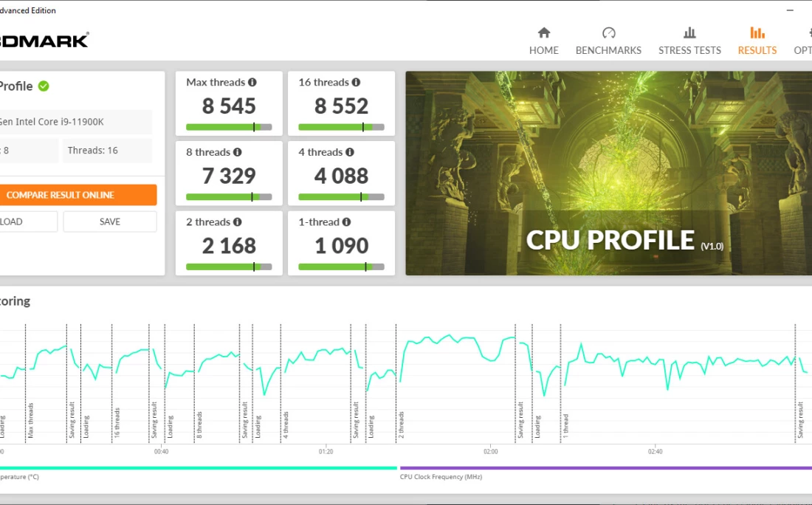Viewport: 812px width, 505px height.
Task: Click the Home house icon
Action: pos(544,32)
